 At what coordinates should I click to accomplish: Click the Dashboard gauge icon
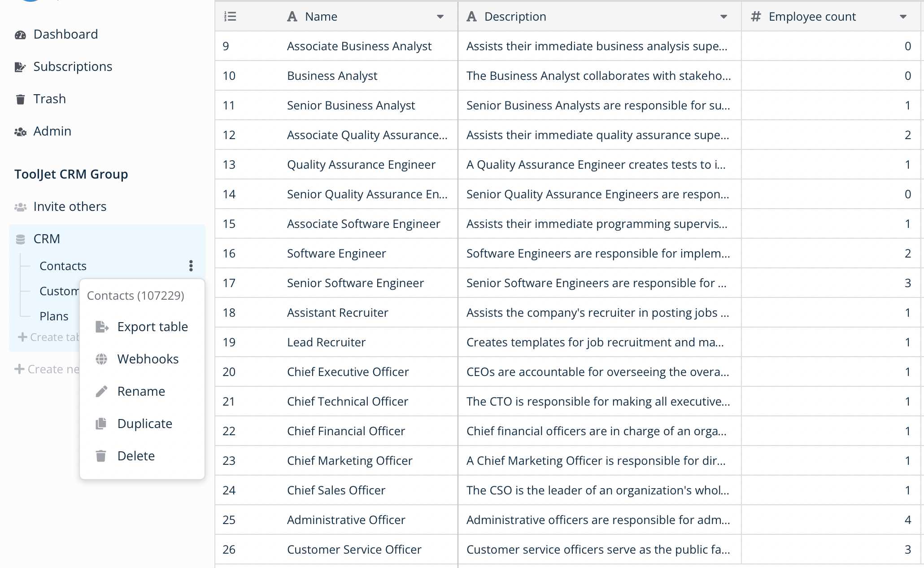click(x=20, y=35)
